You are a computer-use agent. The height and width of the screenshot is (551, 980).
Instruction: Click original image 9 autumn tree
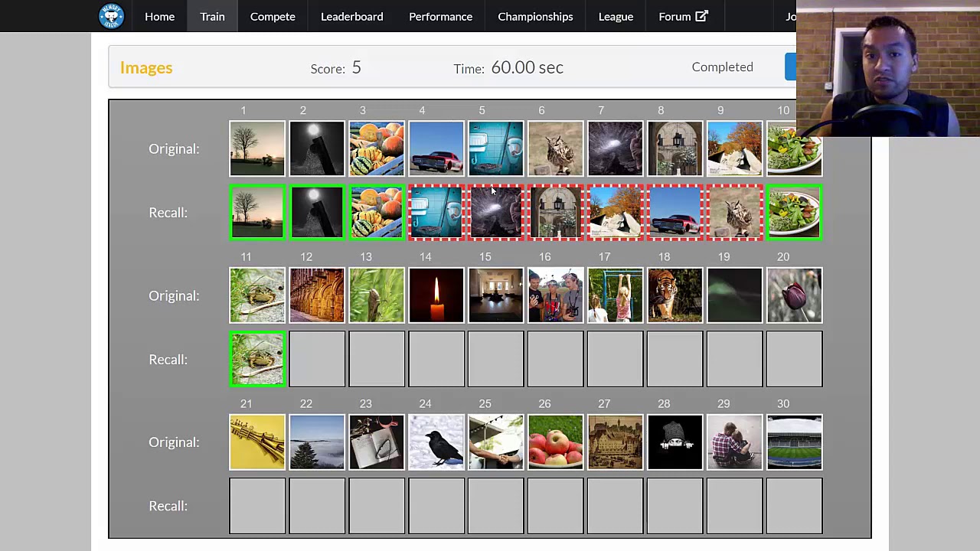point(735,148)
